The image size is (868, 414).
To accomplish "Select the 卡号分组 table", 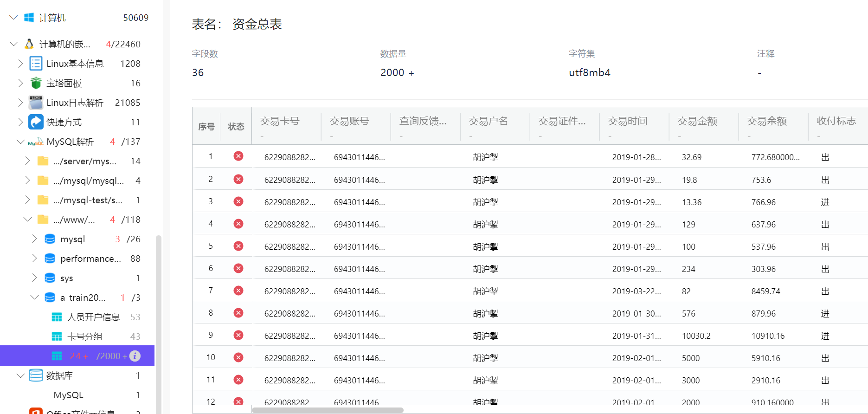I will [x=85, y=336].
